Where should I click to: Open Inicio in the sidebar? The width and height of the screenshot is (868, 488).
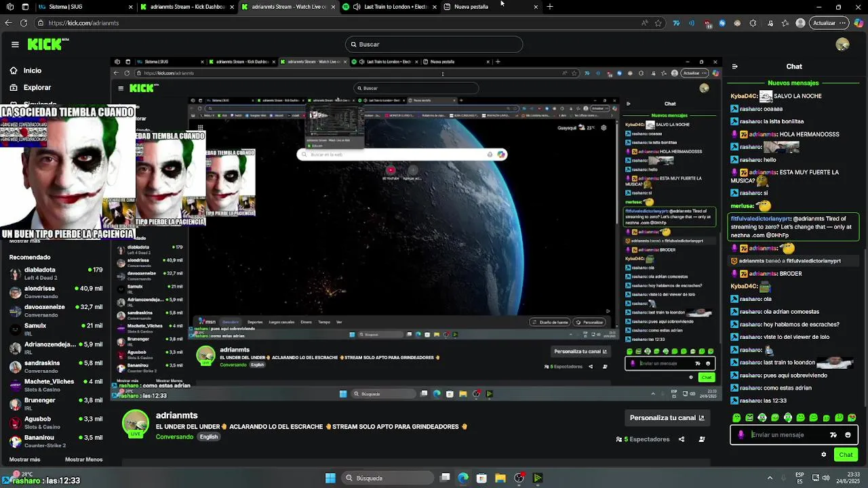pos(33,70)
